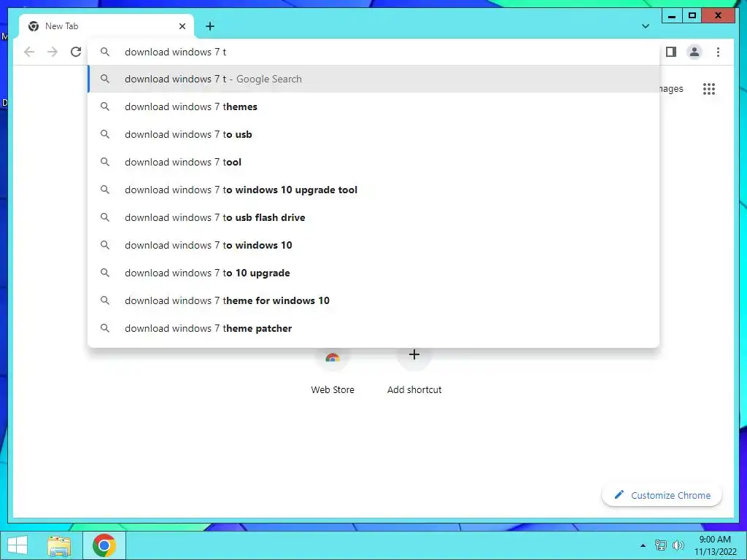Choose suggestion 'download windows 7 to usb'
This screenshot has height=560, width=747.
coord(374,134)
